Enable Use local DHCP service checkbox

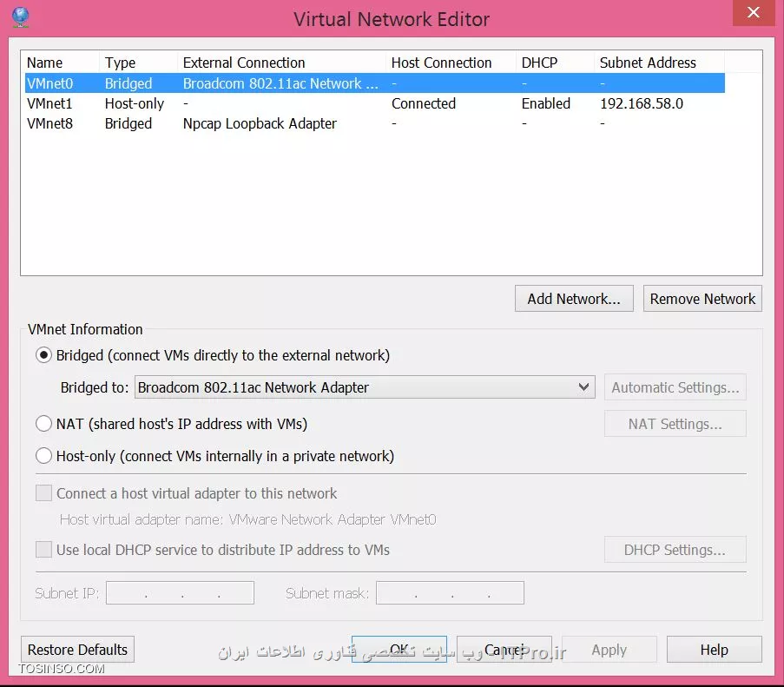coord(44,550)
